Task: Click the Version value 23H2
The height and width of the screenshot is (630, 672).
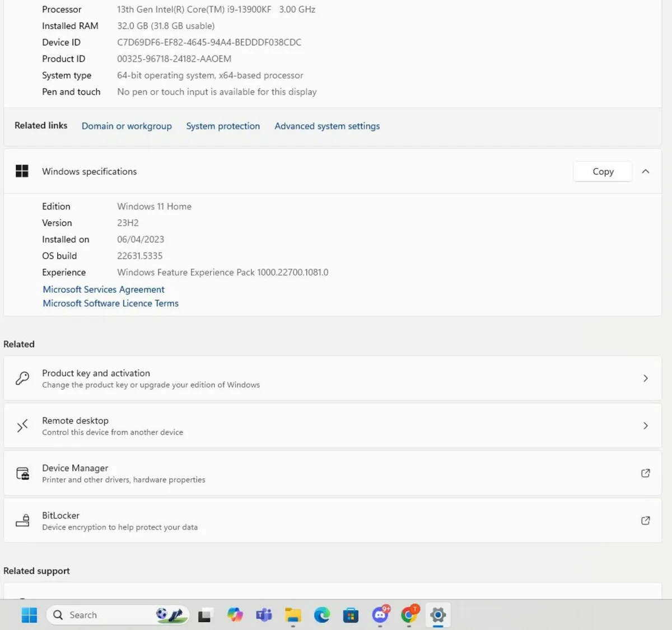Action: coord(128,223)
